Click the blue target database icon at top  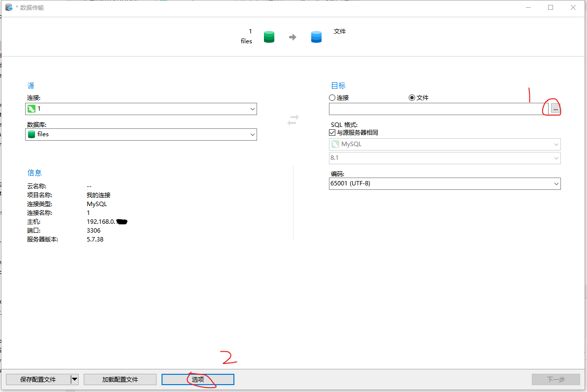pyautogui.click(x=316, y=36)
